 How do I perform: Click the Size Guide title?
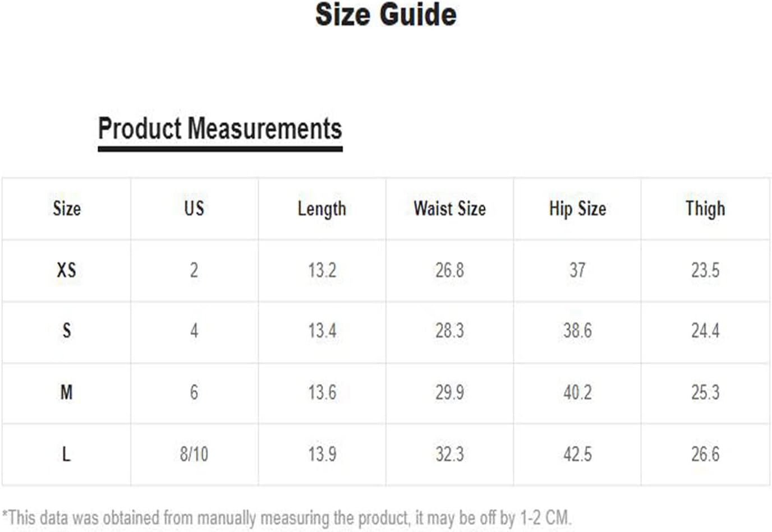point(385,15)
